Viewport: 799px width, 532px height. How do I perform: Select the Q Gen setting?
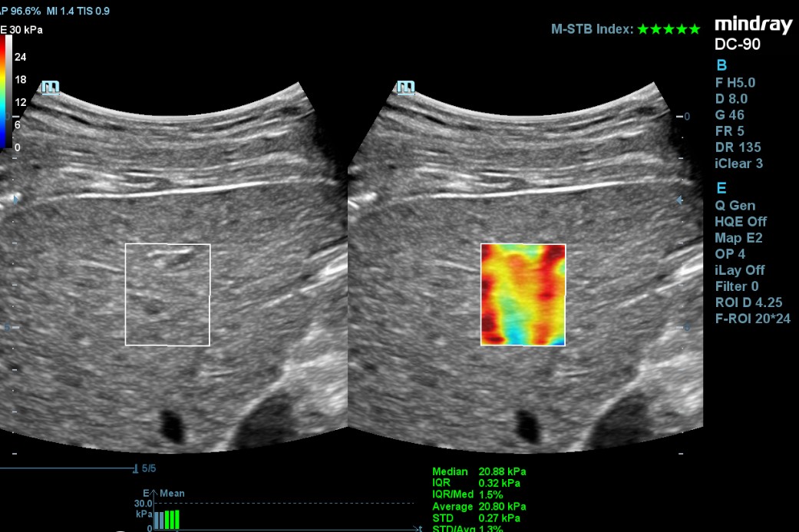coord(735,206)
